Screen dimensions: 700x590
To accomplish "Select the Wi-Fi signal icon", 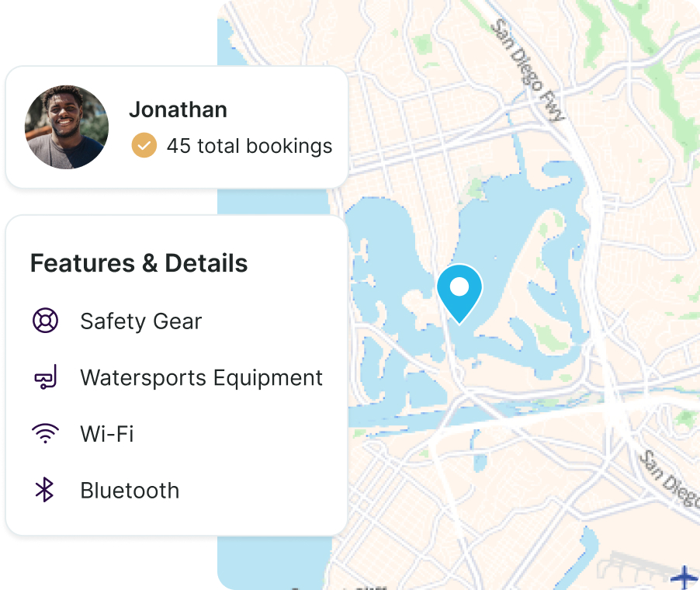I will (46, 434).
